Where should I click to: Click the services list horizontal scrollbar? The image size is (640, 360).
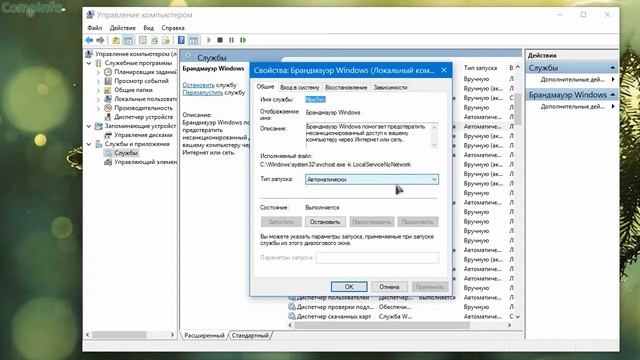tap(382, 325)
